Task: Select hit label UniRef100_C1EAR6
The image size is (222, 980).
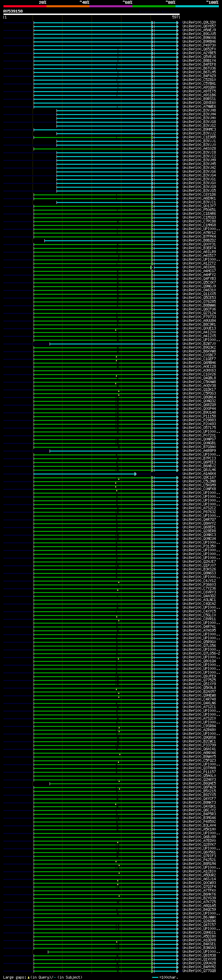Action: 199,213
